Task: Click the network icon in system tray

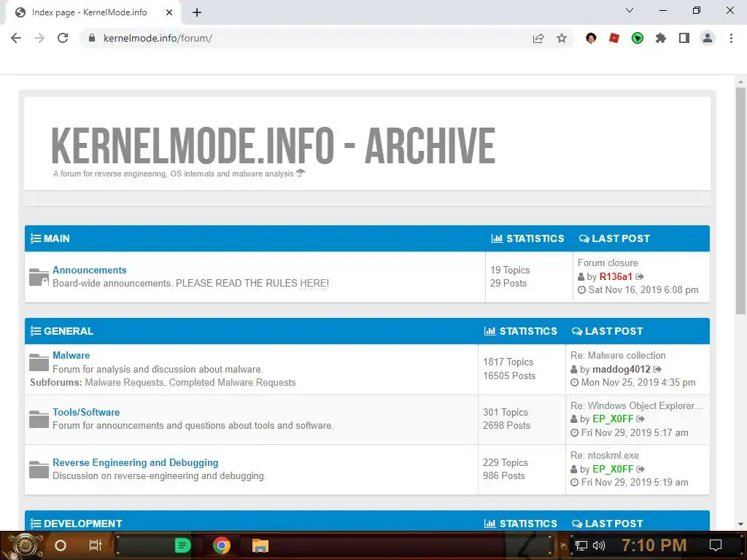Action: [581, 545]
